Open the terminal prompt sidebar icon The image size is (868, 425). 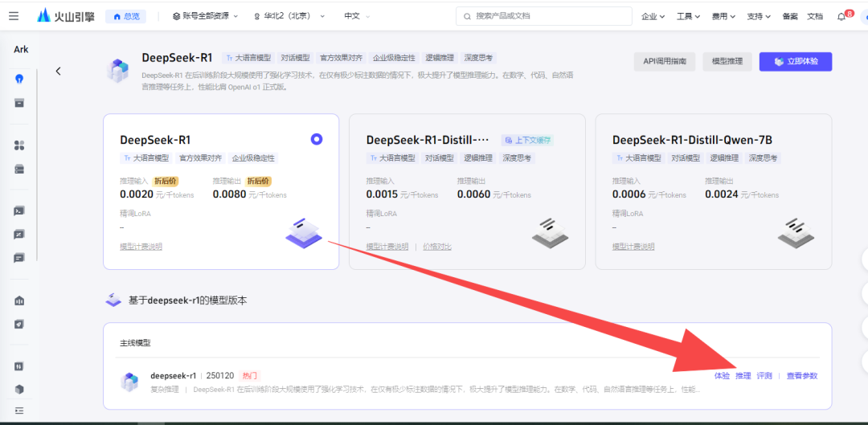tap(19, 210)
